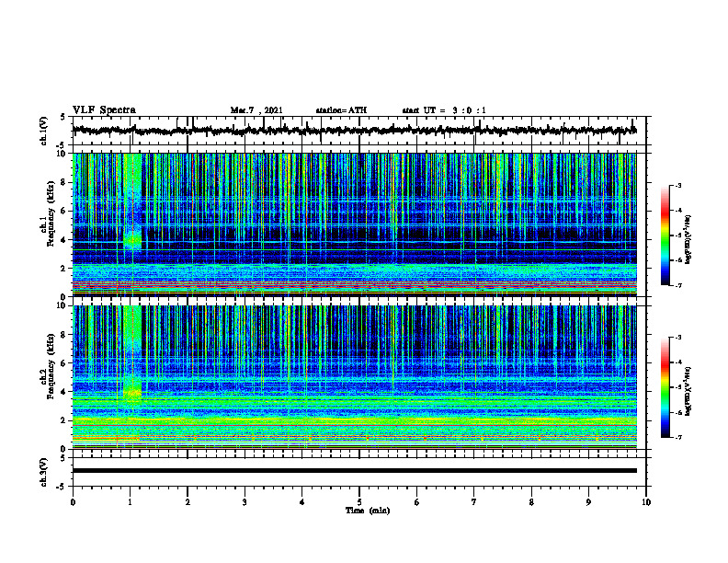Select the "start UT = 3 : 0 : 1" text
Screen dimensions: 728x563
click(444, 110)
